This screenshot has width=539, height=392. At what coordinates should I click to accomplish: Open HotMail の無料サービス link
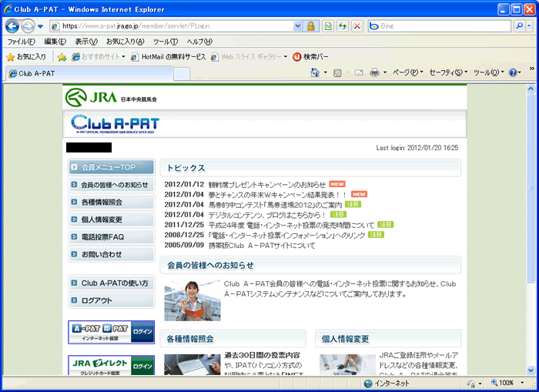[x=169, y=57]
